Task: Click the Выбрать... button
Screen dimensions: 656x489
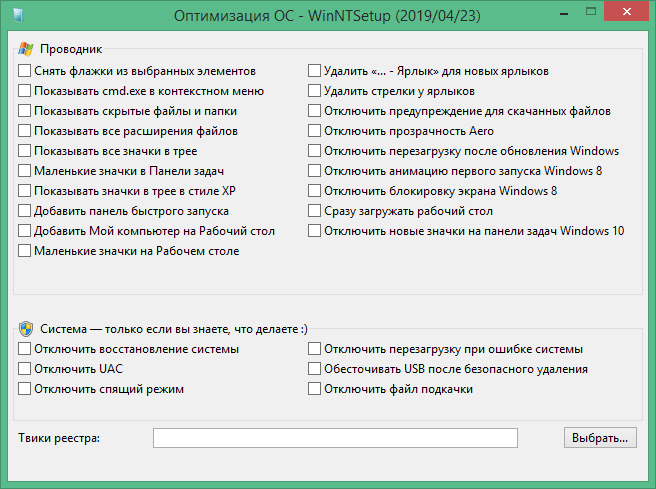Action: pos(600,438)
